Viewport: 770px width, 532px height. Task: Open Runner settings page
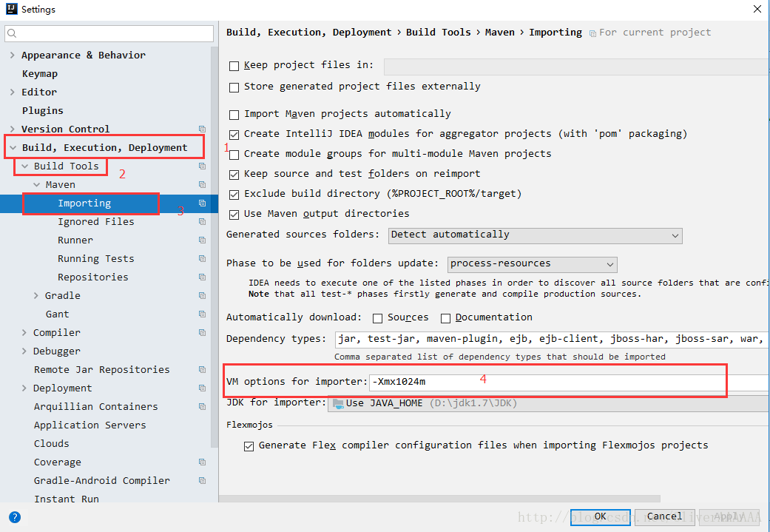point(75,240)
